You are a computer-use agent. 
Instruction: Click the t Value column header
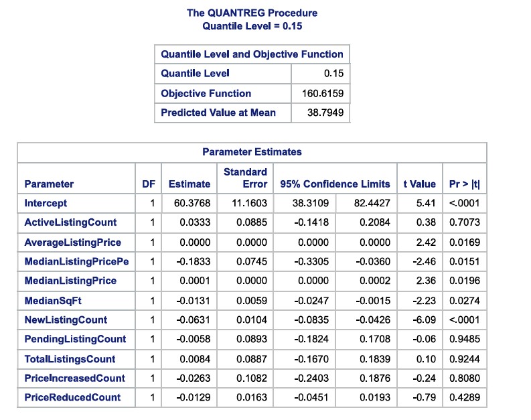419,184
